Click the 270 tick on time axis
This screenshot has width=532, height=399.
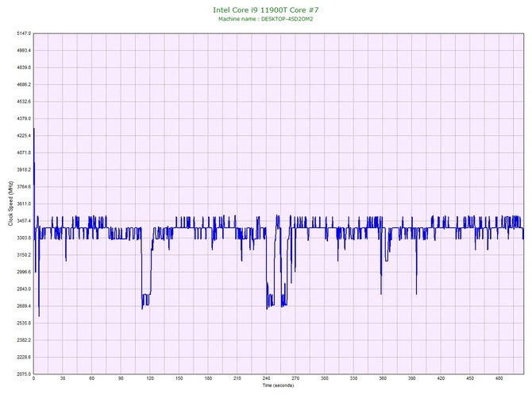click(295, 378)
